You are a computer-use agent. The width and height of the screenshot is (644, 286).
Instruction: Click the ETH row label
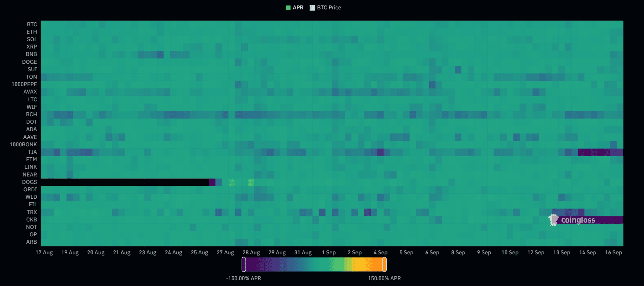coord(32,32)
